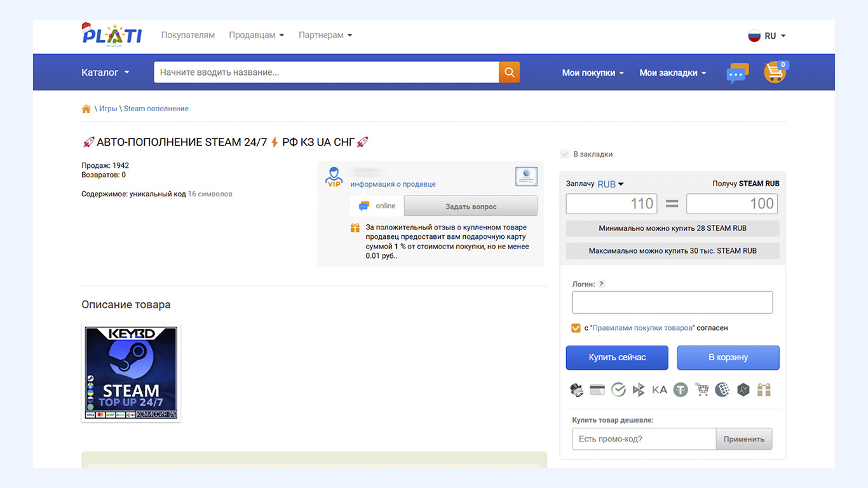Click the 'Есть промо-код?' field
The width and height of the screenshot is (868, 488).
coord(644,439)
